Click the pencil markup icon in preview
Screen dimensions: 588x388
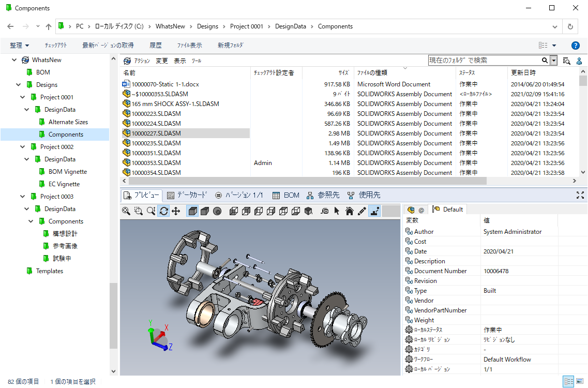361,211
